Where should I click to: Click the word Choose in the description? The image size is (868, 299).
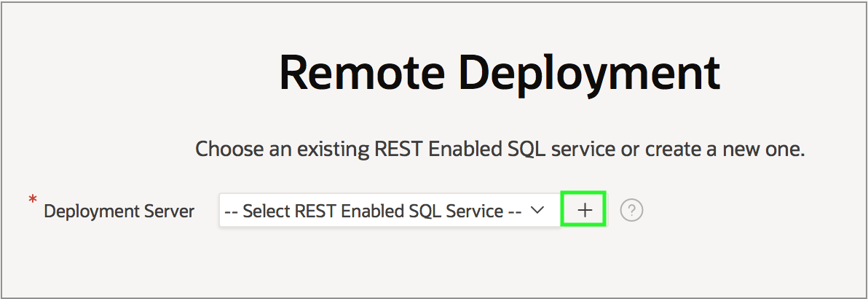pyautogui.click(x=226, y=149)
